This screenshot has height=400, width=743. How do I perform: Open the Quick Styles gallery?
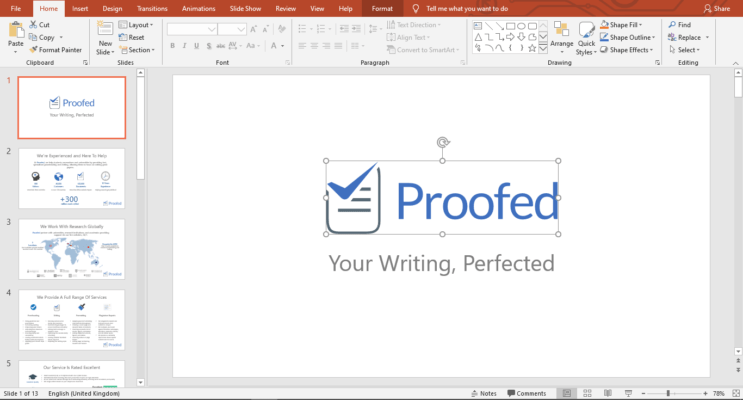click(586, 38)
